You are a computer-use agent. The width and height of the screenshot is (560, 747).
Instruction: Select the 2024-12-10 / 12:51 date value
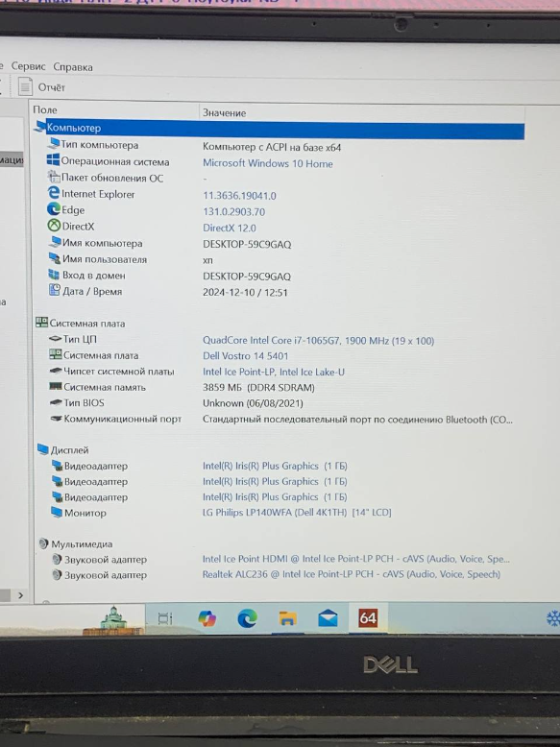[x=245, y=292]
